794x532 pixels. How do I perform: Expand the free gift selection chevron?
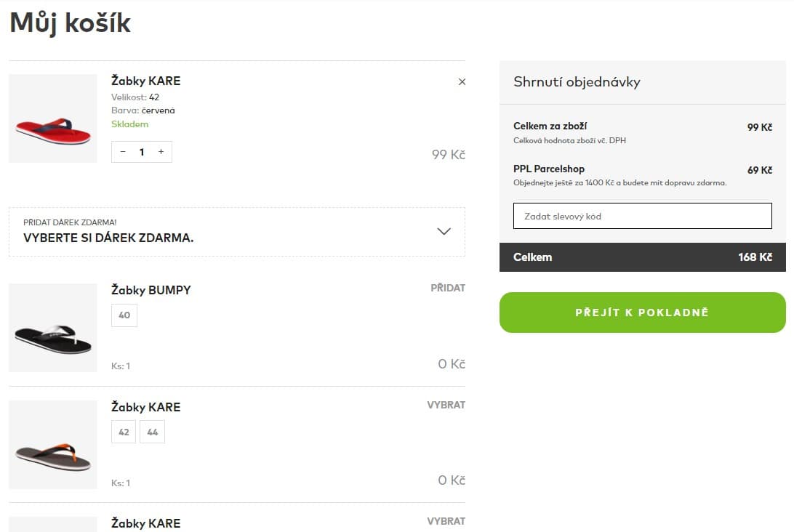[444, 231]
